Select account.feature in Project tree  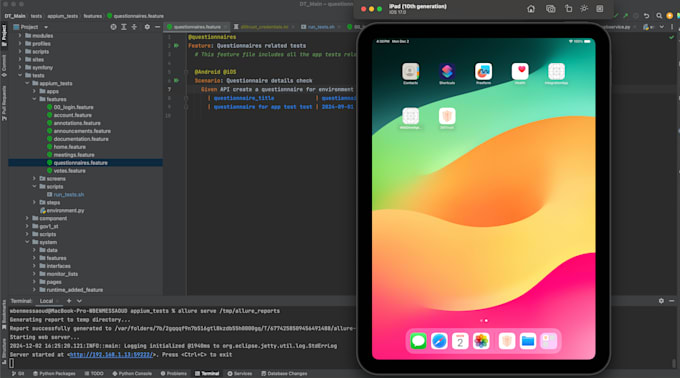72,115
